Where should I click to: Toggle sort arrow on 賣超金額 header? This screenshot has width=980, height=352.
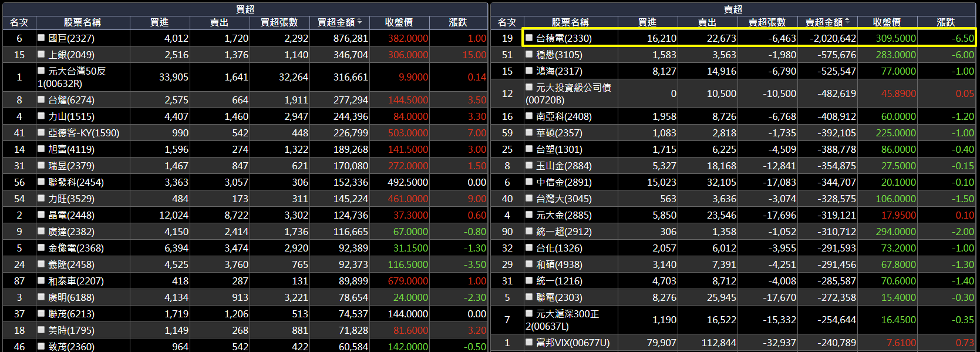[x=847, y=22]
